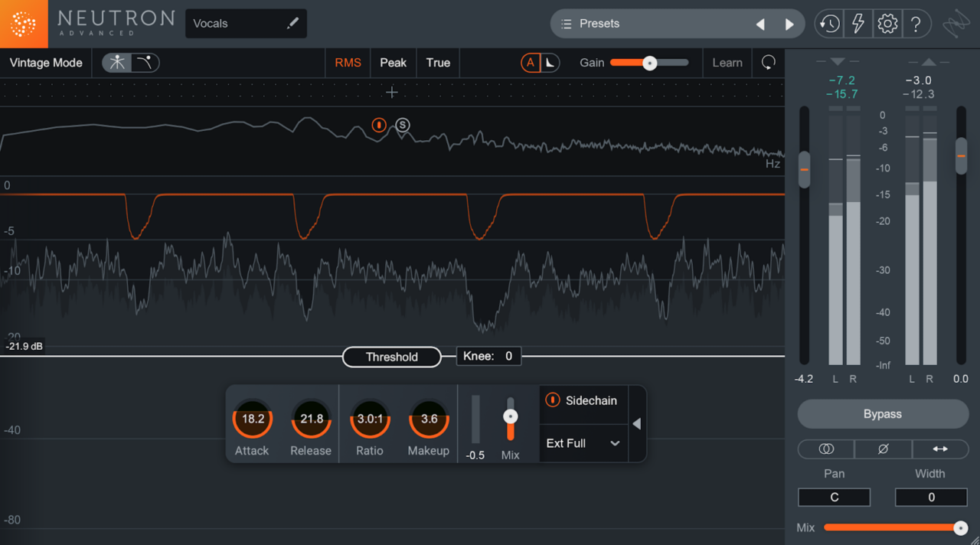
Task: Click the Gain slider handle
Action: click(x=649, y=63)
